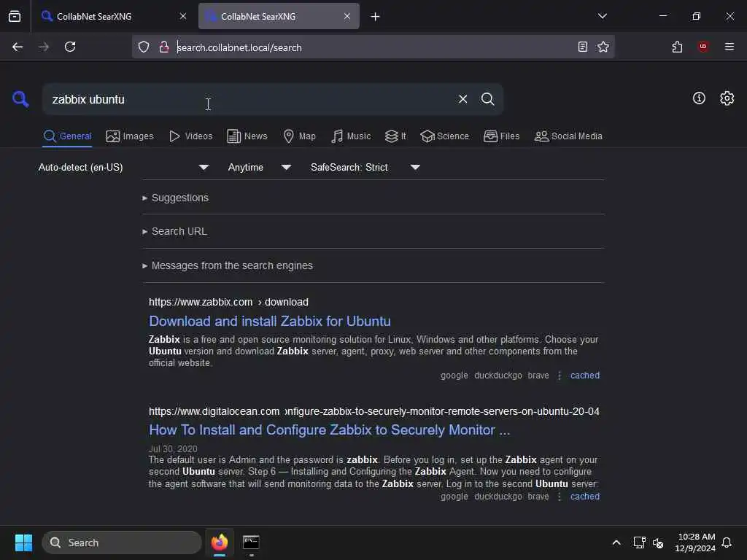This screenshot has width=747, height=560.
Task: Select the It category tab
Action: click(395, 136)
